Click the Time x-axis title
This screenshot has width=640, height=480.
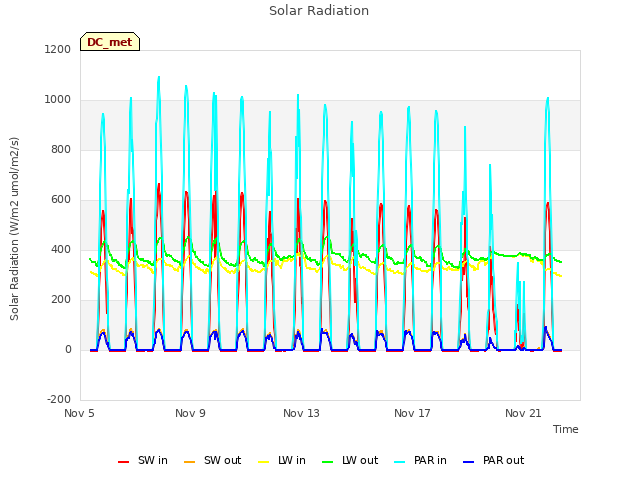pos(566,429)
